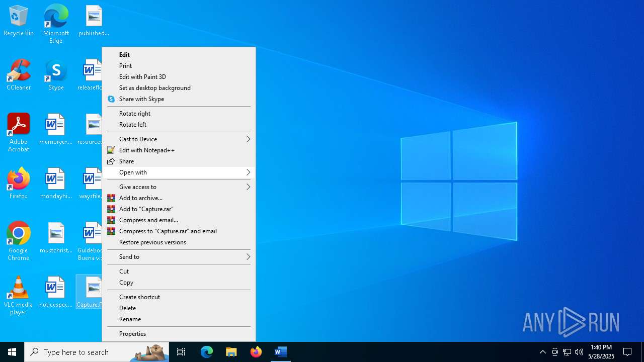Choose Add to "Capture.rar"
This screenshot has height=362, width=644.
tap(179, 209)
